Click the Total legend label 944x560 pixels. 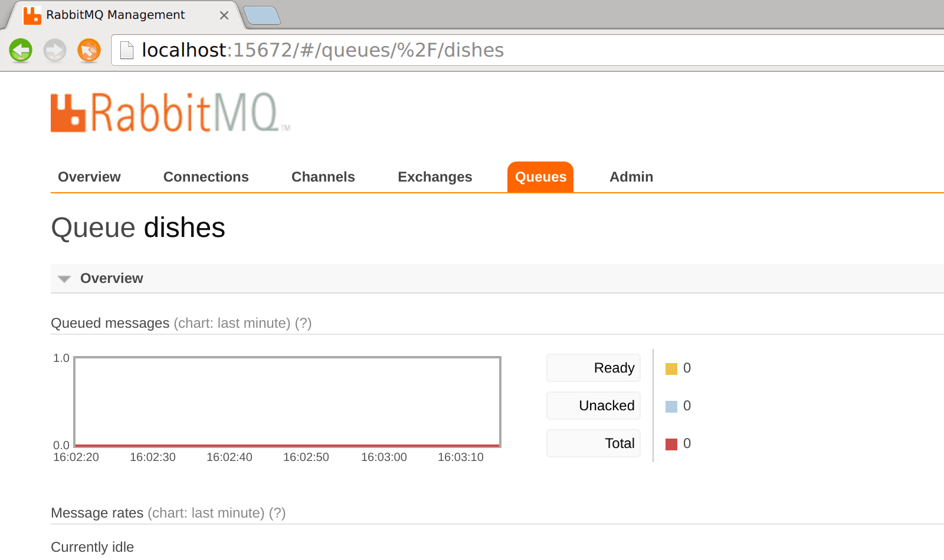tap(594, 443)
